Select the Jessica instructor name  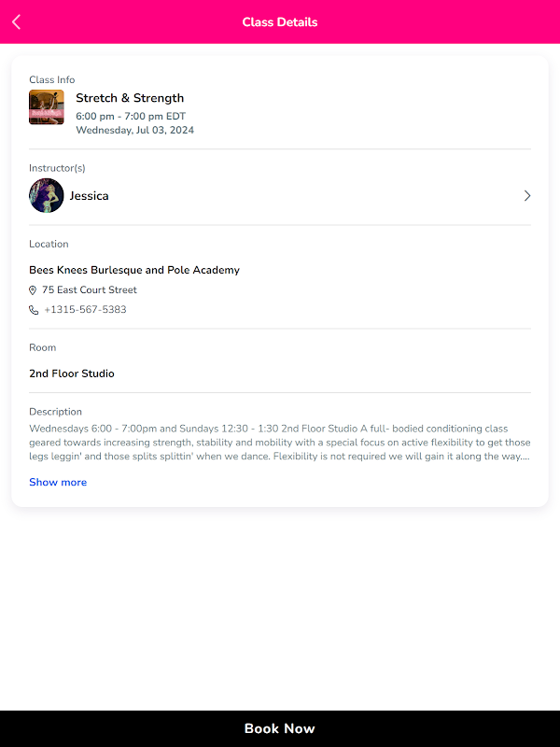90,196
